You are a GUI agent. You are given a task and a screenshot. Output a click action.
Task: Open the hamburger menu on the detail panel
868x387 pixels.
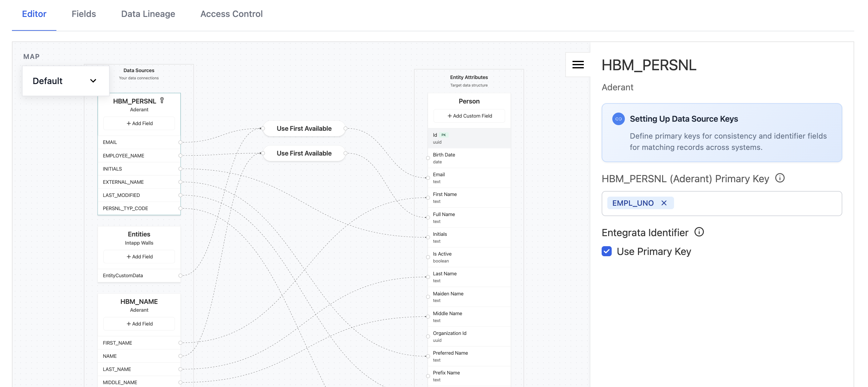coord(578,64)
